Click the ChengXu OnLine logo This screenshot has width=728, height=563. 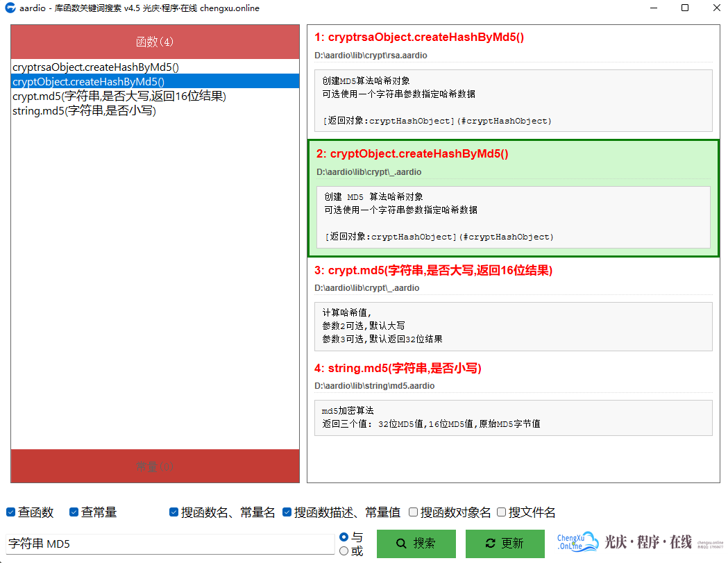click(x=577, y=542)
